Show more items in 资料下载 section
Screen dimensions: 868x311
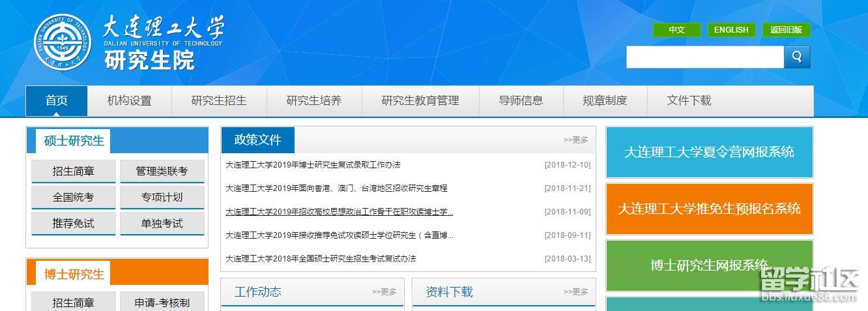pyautogui.click(x=575, y=292)
